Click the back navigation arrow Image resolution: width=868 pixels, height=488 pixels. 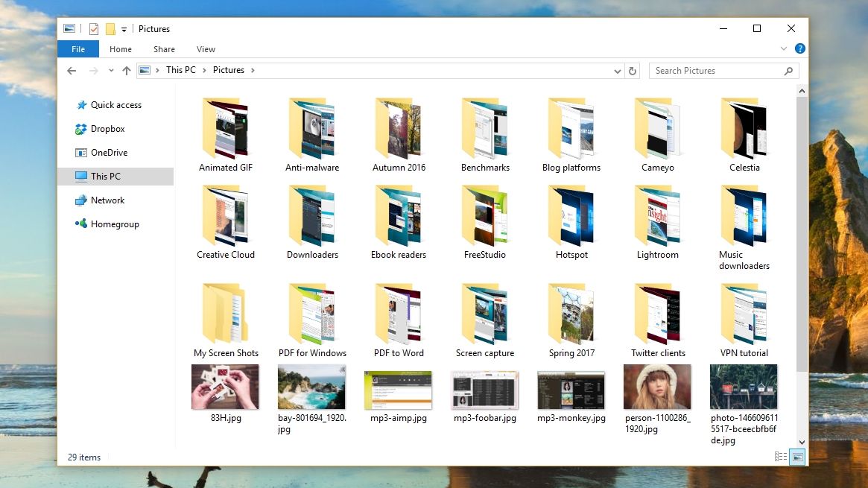tap(72, 70)
